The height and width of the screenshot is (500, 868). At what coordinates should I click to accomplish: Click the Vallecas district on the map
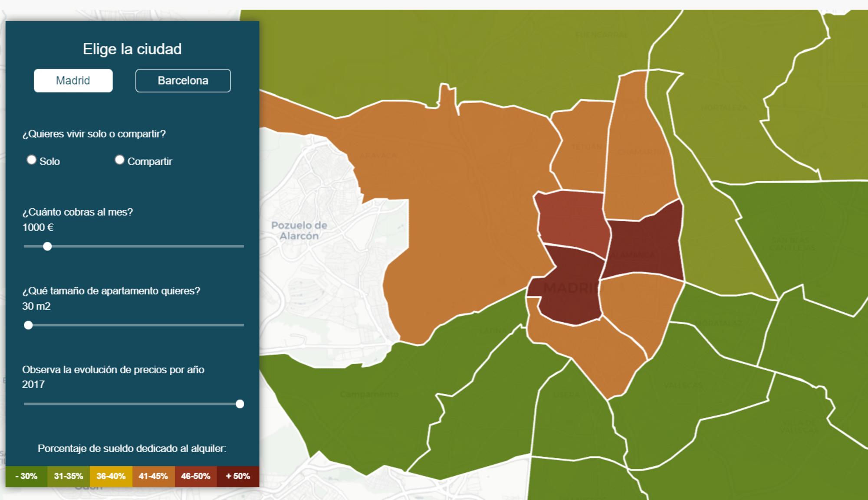[681, 386]
